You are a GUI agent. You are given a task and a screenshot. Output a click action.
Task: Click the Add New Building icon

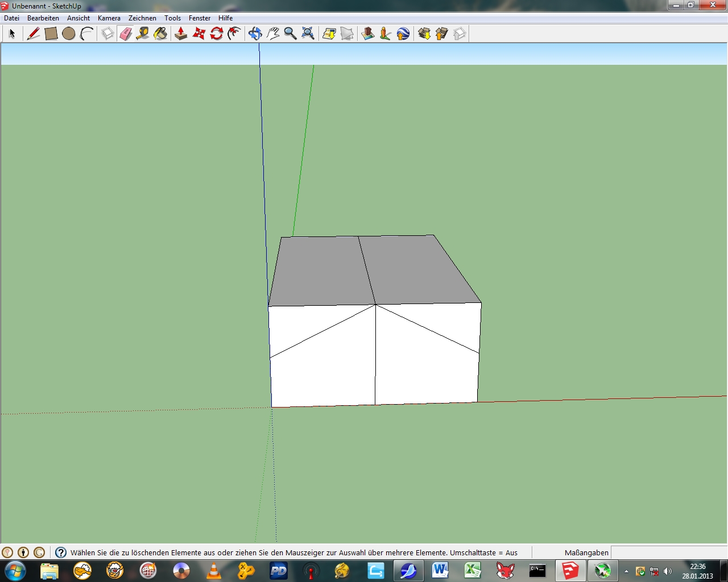click(367, 34)
